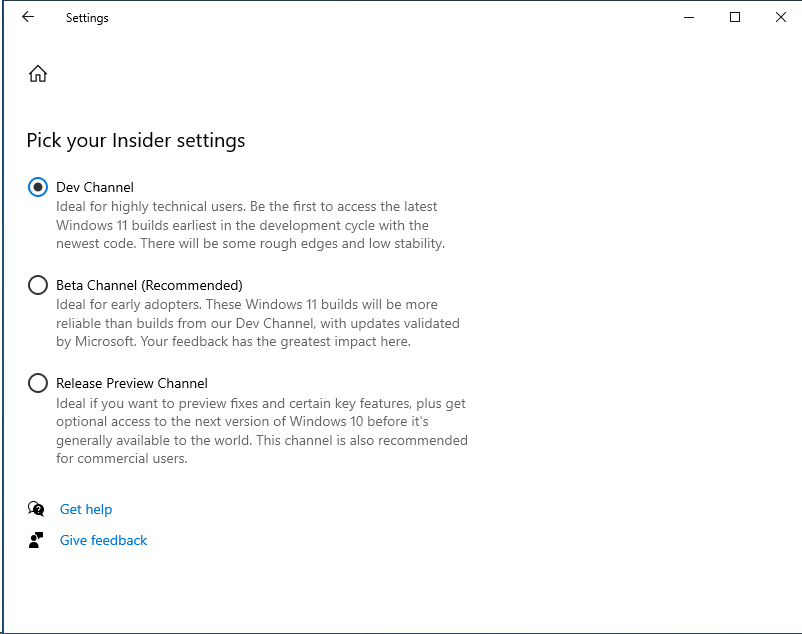This screenshot has width=802, height=634.
Task: Close the Settings window
Action: coord(780,17)
